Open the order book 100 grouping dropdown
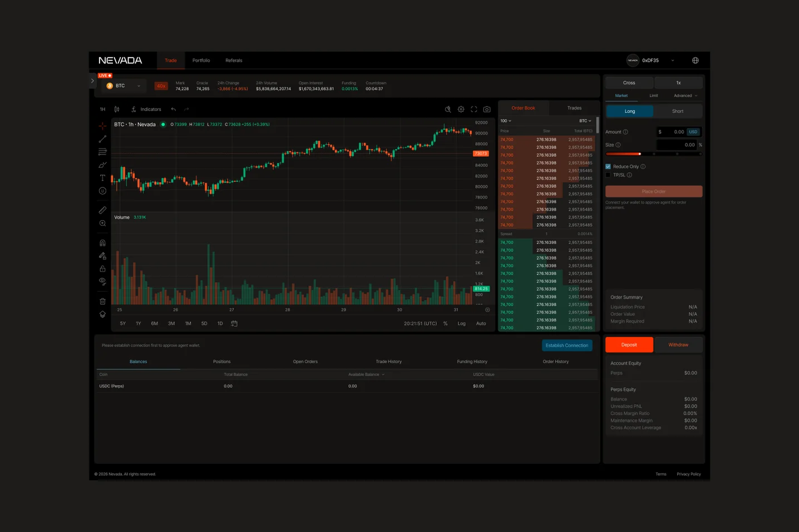Viewport: 799px width, 532px height. [x=505, y=121]
